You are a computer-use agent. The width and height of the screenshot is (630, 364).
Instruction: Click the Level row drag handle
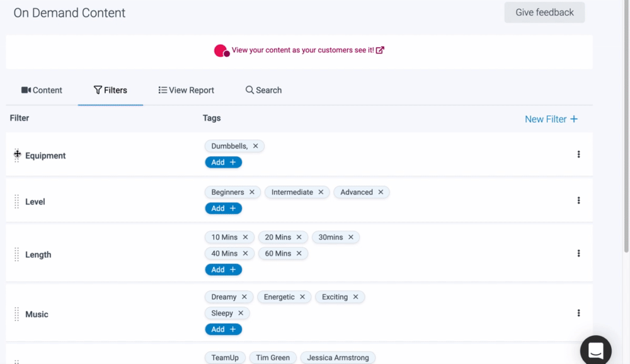point(17,202)
